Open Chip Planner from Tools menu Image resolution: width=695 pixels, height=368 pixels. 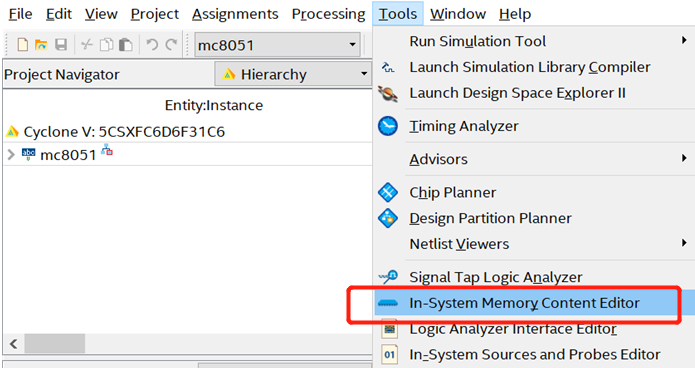pos(453,192)
